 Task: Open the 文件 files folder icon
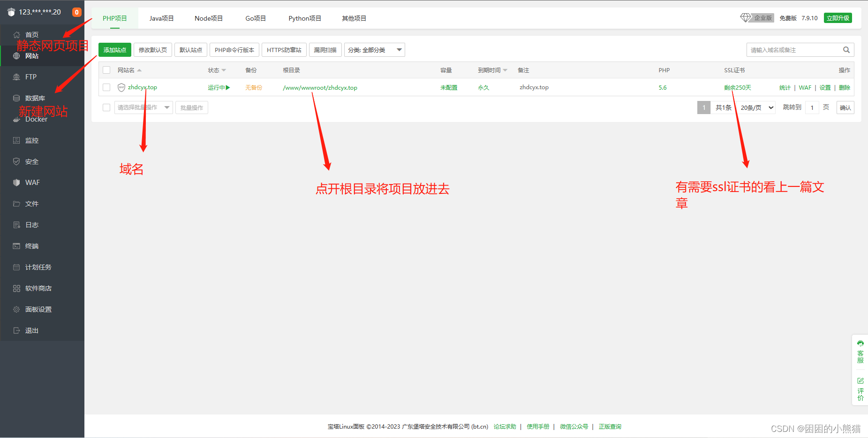pos(16,204)
